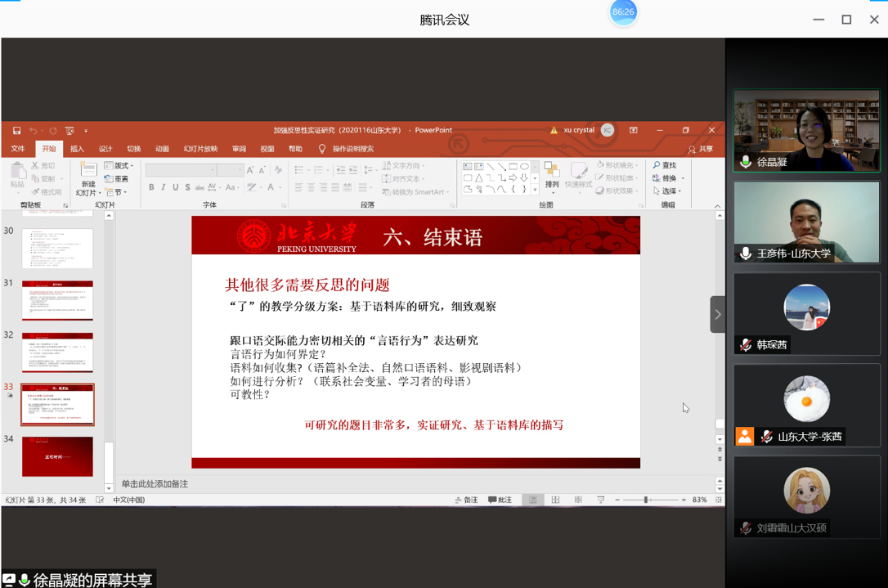Start slideshow from status bar icon
This screenshot has height=588, width=888.
point(600,500)
